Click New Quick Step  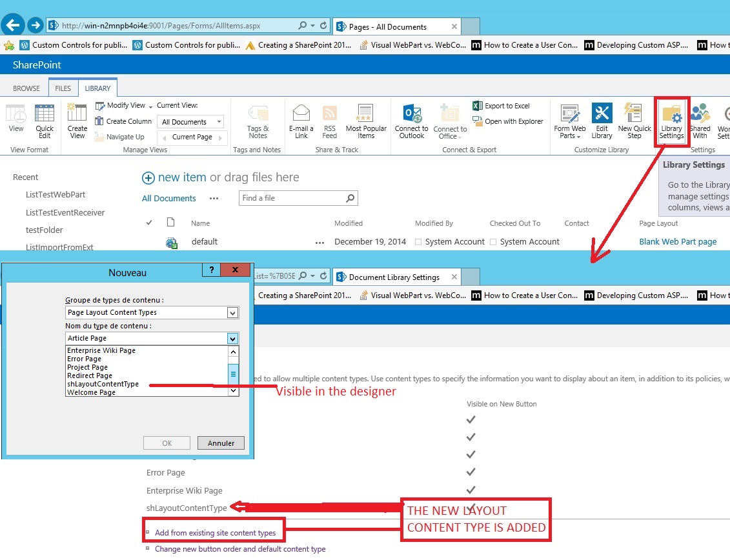[x=634, y=121]
